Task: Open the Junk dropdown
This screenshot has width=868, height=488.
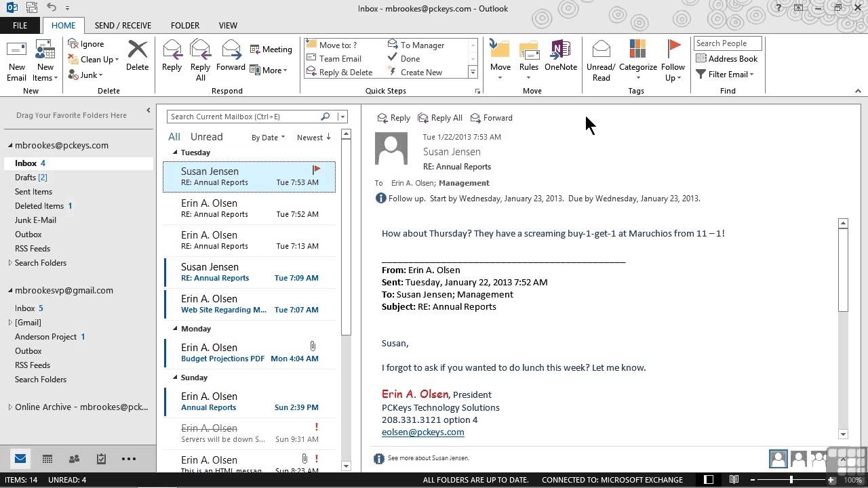Action: pyautogui.click(x=85, y=75)
